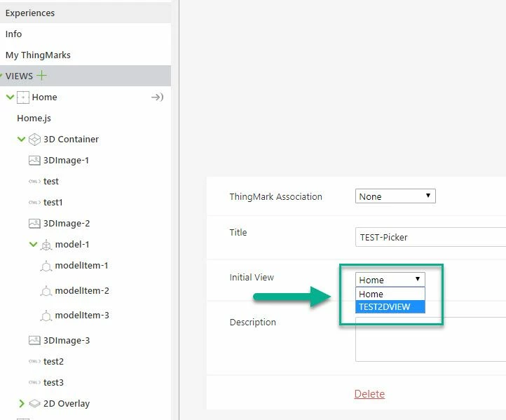Click the label icon beside test2
The height and width of the screenshot is (420, 506).
coord(34,361)
